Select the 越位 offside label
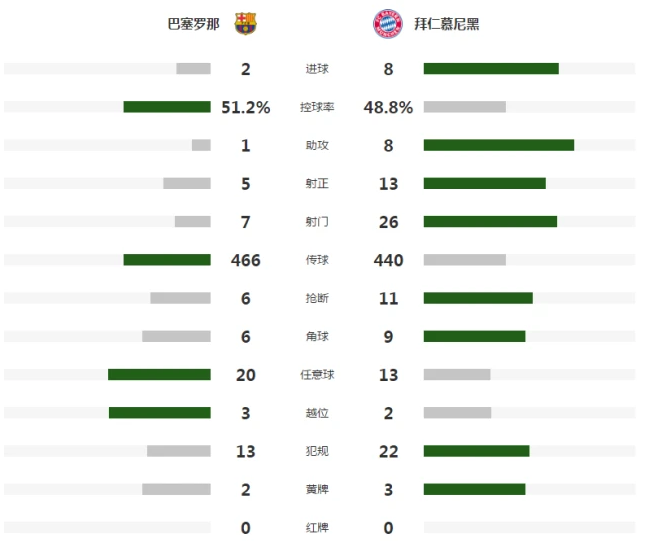The width and height of the screenshot is (654, 554). [317, 413]
